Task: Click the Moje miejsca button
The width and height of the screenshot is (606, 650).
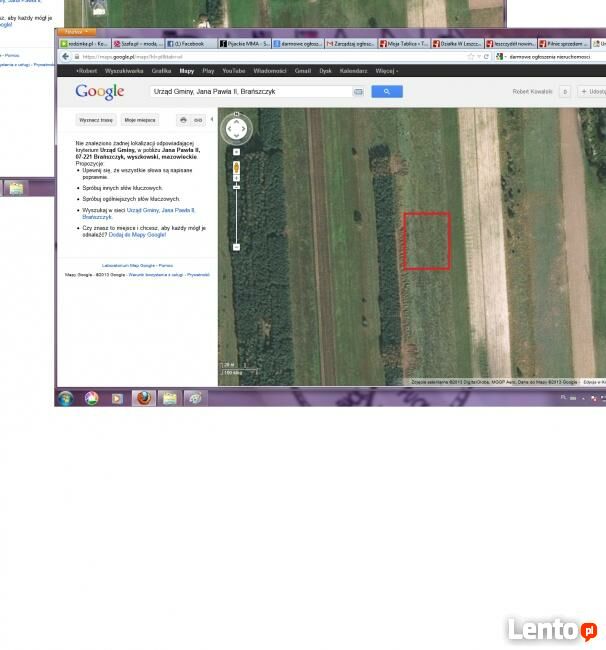Action: (140, 120)
